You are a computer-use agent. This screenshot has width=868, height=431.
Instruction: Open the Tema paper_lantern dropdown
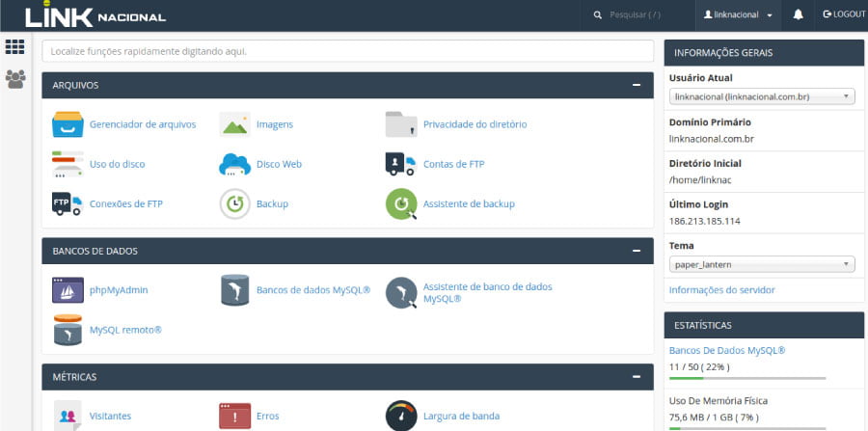(761, 264)
